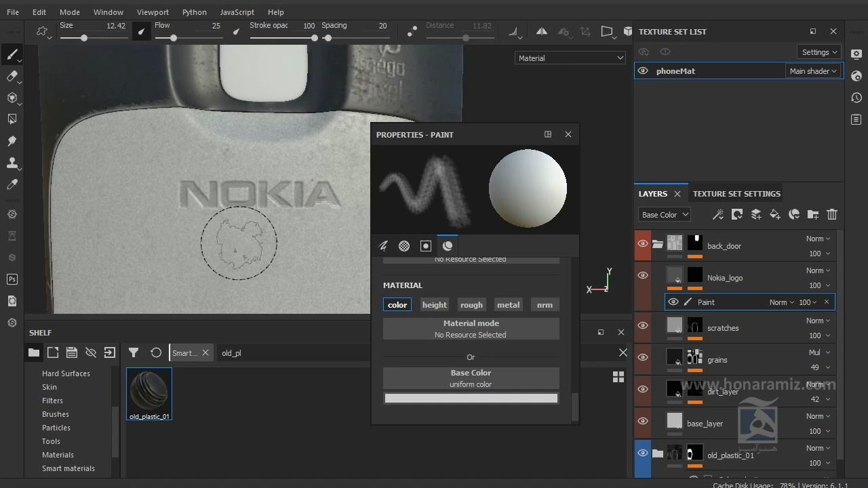Open Paint effect Norm blend dropdown
Image resolution: width=868 pixels, height=488 pixels.
click(781, 302)
